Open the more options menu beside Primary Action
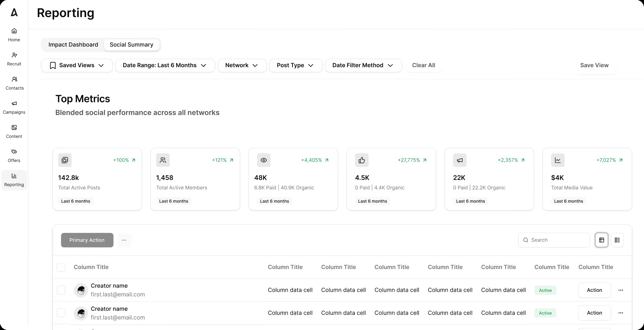 coord(124,240)
